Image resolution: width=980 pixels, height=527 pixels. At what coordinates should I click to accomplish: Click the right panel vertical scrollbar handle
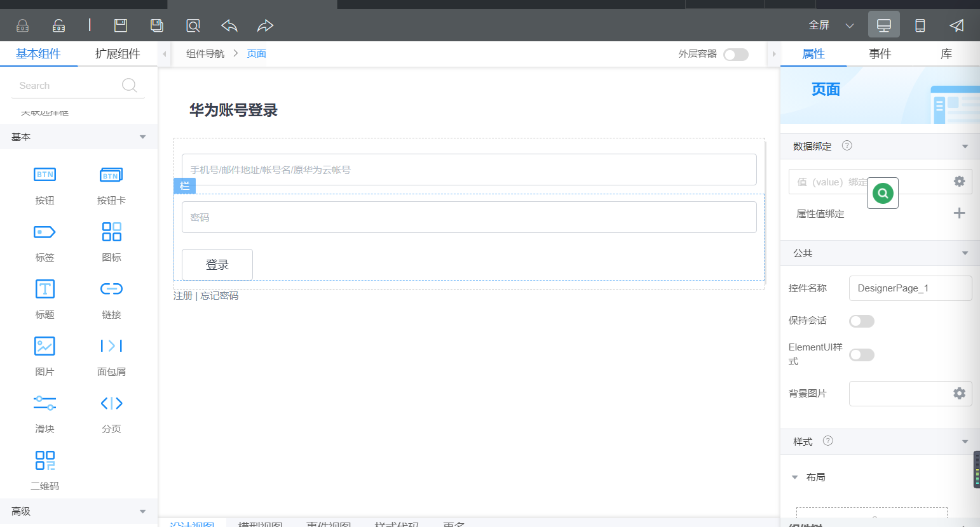pyautogui.click(x=977, y=470)
